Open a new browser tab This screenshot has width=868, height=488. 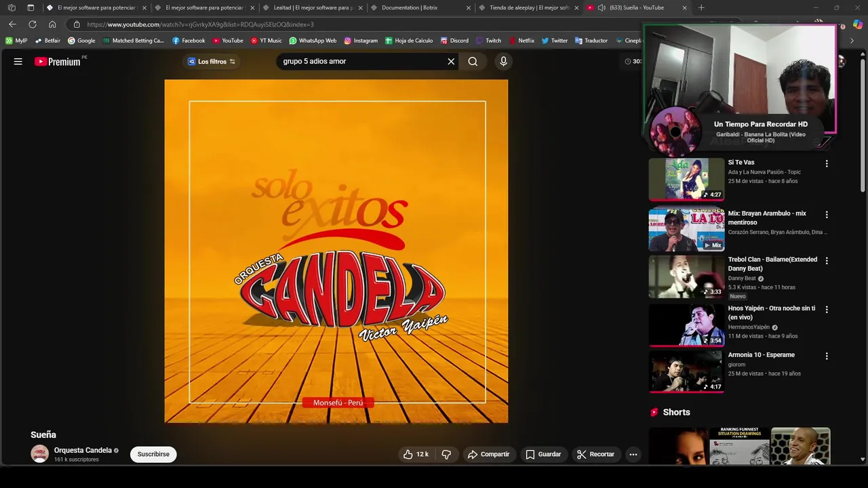(701, 7)
